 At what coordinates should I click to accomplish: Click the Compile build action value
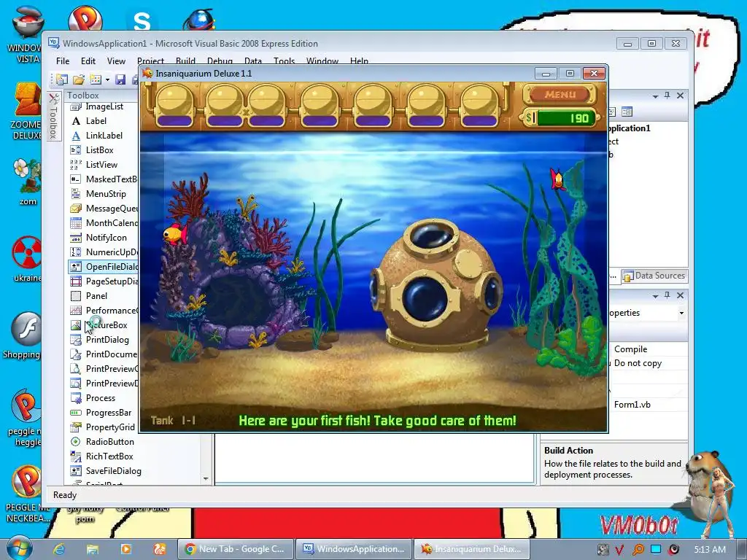click(630, 349)
